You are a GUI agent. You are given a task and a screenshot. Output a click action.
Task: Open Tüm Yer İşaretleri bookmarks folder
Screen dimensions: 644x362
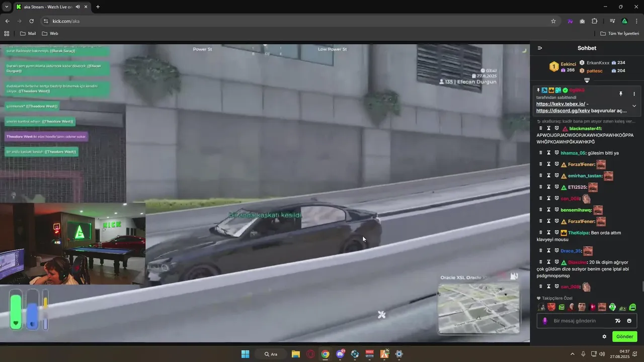tap(620, 33)
